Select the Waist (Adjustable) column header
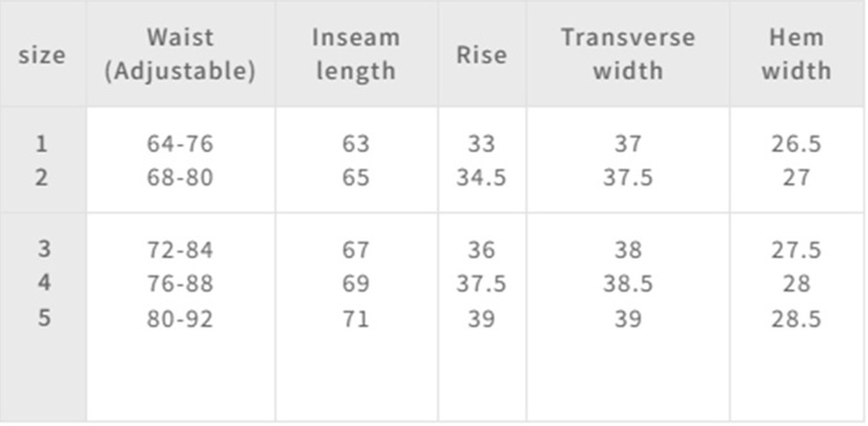Screen dimensions: 868x426 [180, 54]
